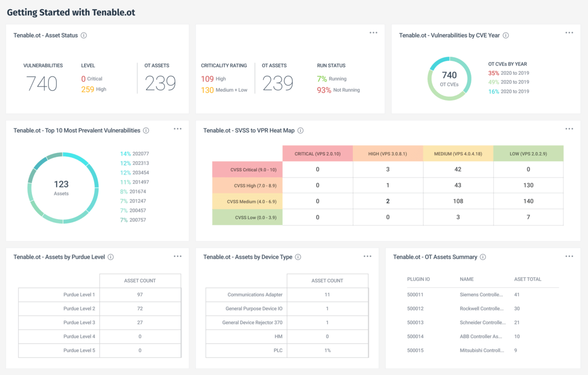Click plugin ID 500011 in OT Assets Summary
588x375 pixels.
[415, 294]
